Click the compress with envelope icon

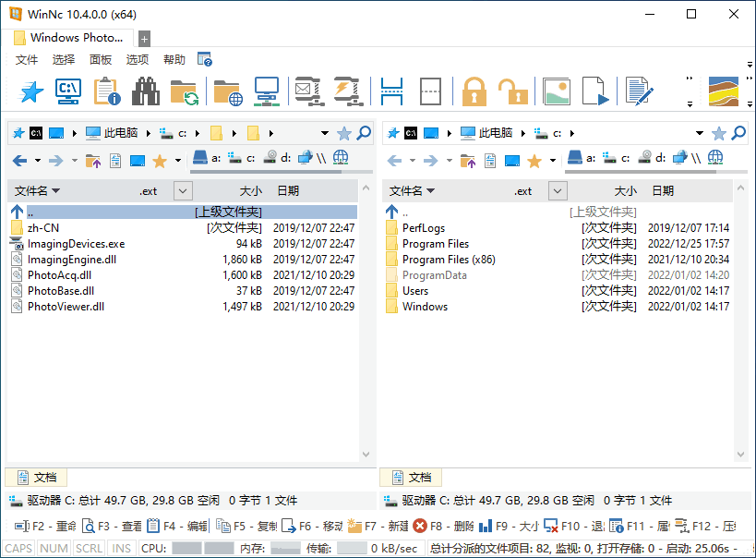[x=307, y=91]
